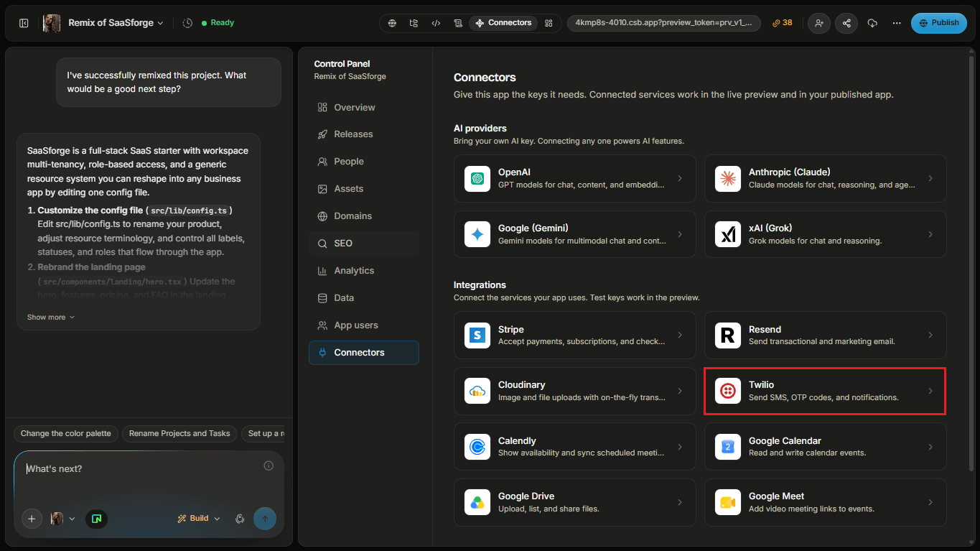
Task: Click the Change the color palette suggestion
Action: (x=66, y=434)
